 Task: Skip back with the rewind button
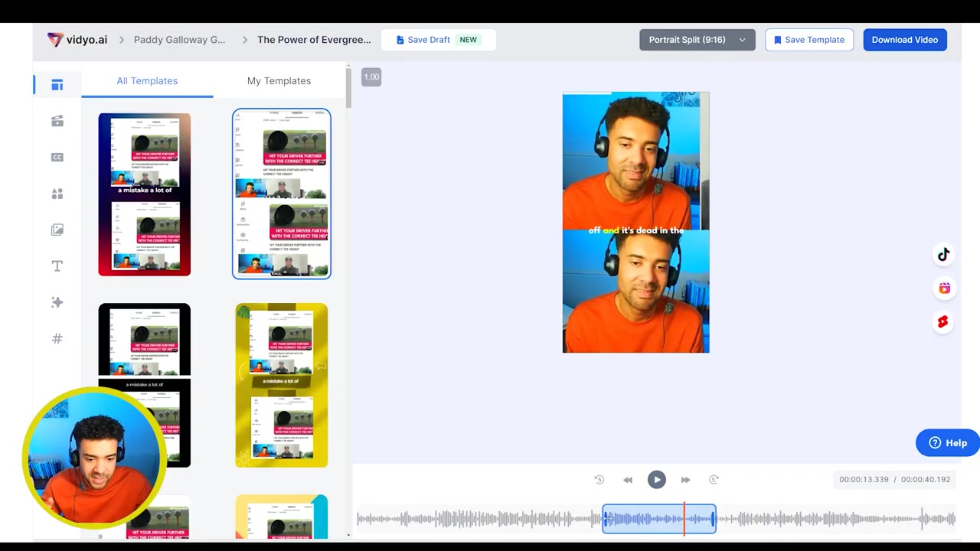628,480
